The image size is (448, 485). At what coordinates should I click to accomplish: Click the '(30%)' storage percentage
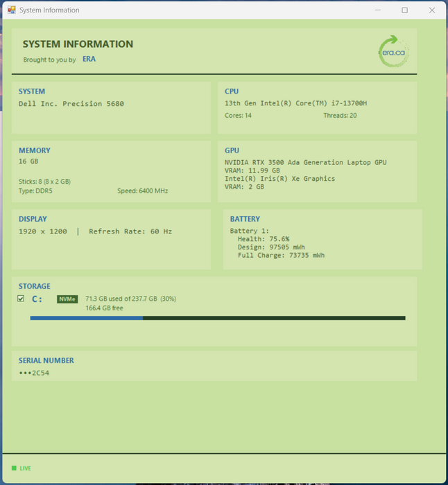pos(169,299)
